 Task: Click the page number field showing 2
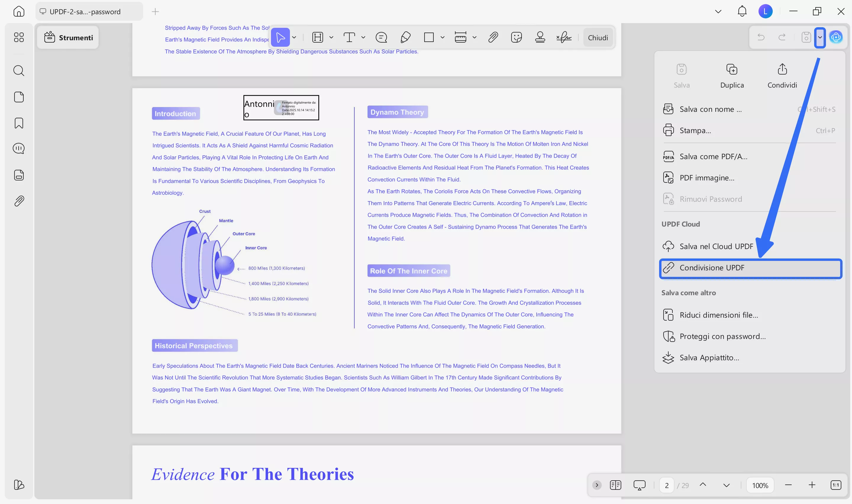667,485
